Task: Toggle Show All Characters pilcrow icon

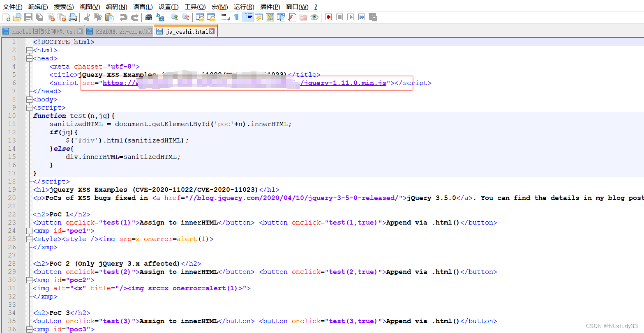Action: coord(236,17)
